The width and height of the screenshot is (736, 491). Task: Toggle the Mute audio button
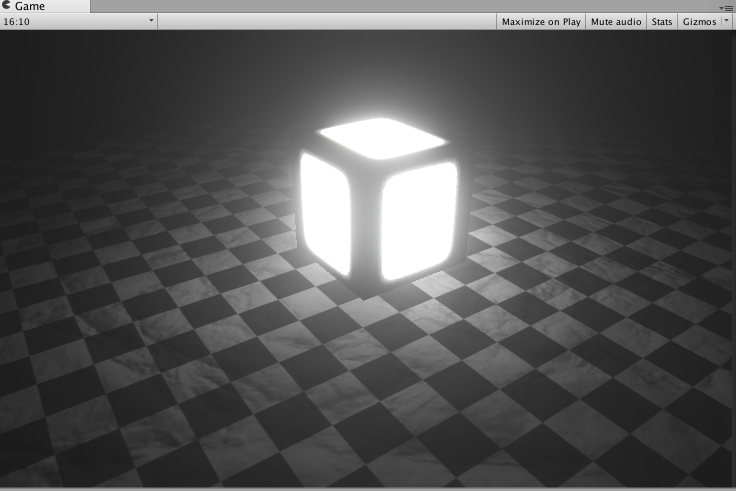pyautogui.click(x=616, y=22)
